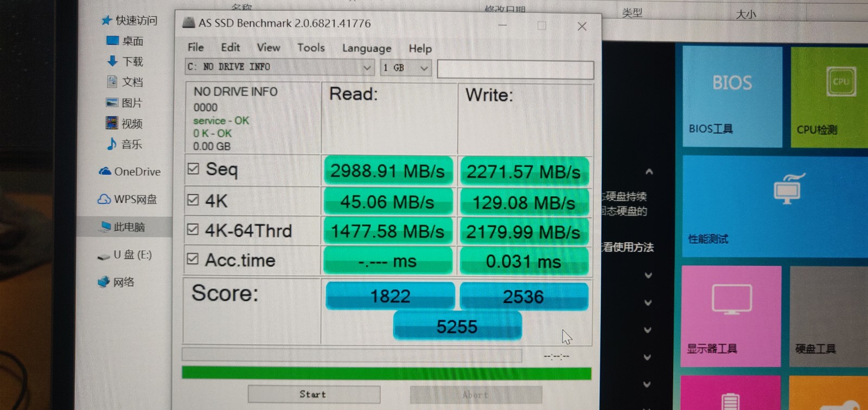868x410 pixels.
Task: Open the 性能测试 tile
Action: [x=775, y=207]
